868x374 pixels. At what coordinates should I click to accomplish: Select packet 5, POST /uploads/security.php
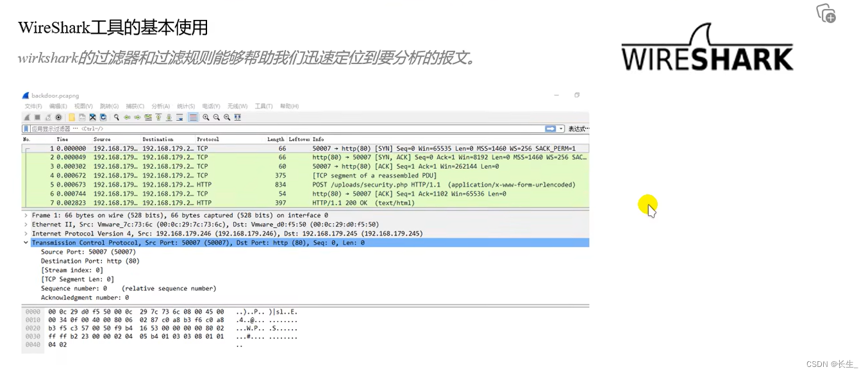pyautogui.click(x=306, y=185)
